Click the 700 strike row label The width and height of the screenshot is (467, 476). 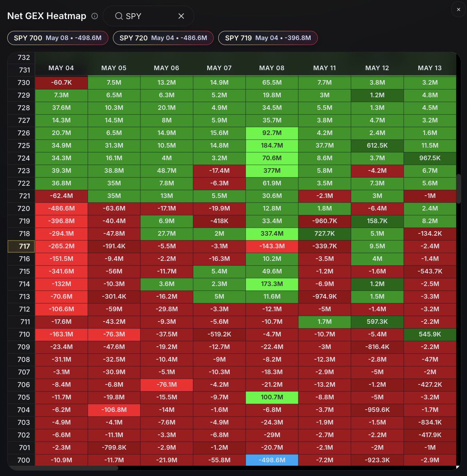coord(21,460)
